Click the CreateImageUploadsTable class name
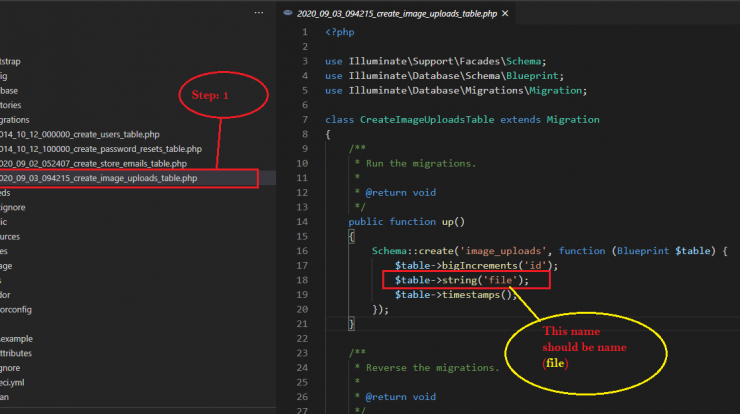740x414 pixels. pos(427,119)
